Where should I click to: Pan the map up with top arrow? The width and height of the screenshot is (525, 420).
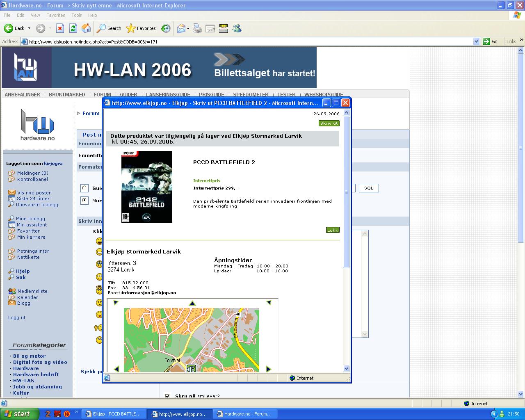pyautogui.click(x=192, y=304)
